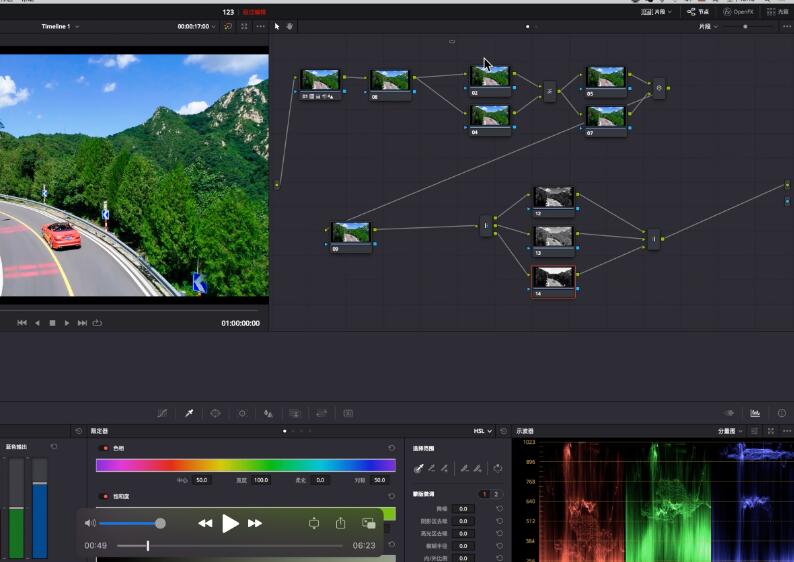The width and height of the screenshot is (794, 562).
Task: Reset the saturation qualifier range
Action: pos(391,496)
